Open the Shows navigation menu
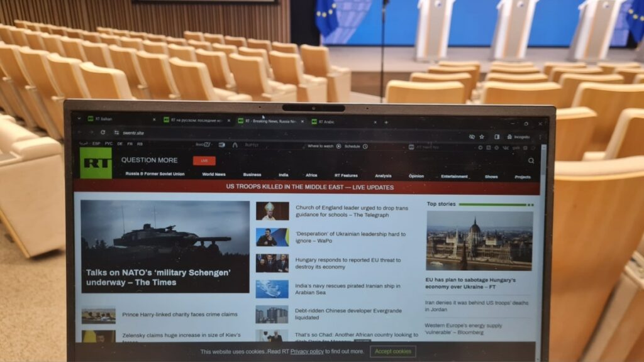 pyautogui.click(x=491, y=177)
